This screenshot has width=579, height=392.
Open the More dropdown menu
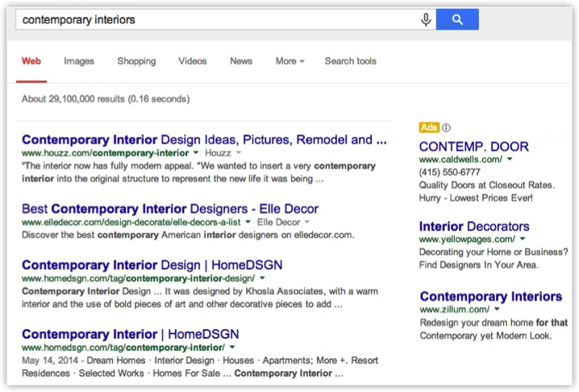point(289,61)
